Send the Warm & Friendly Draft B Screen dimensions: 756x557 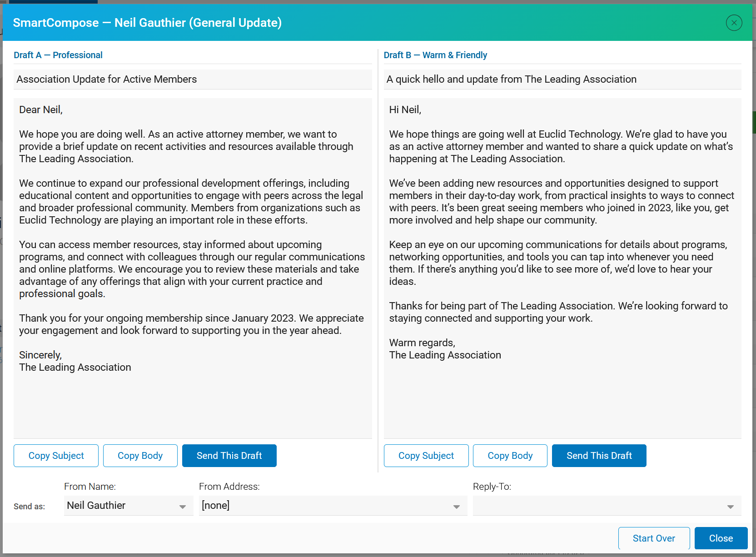point(599,456)
